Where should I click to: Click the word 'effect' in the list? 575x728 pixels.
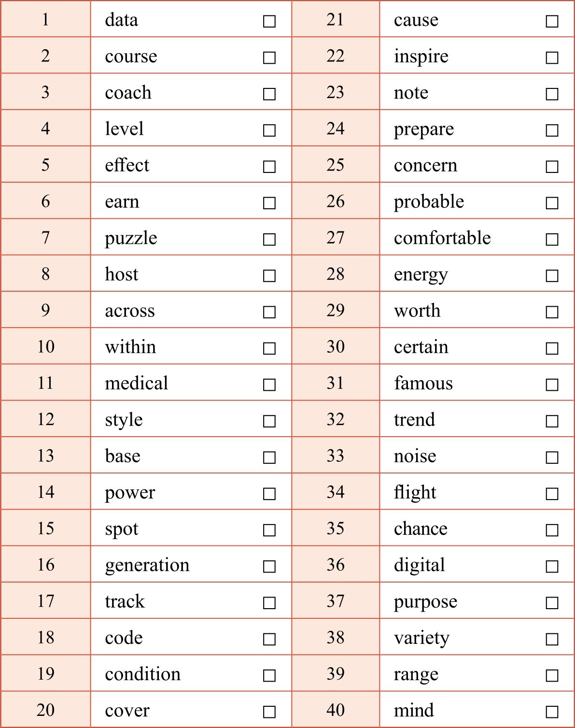[127, 165]
